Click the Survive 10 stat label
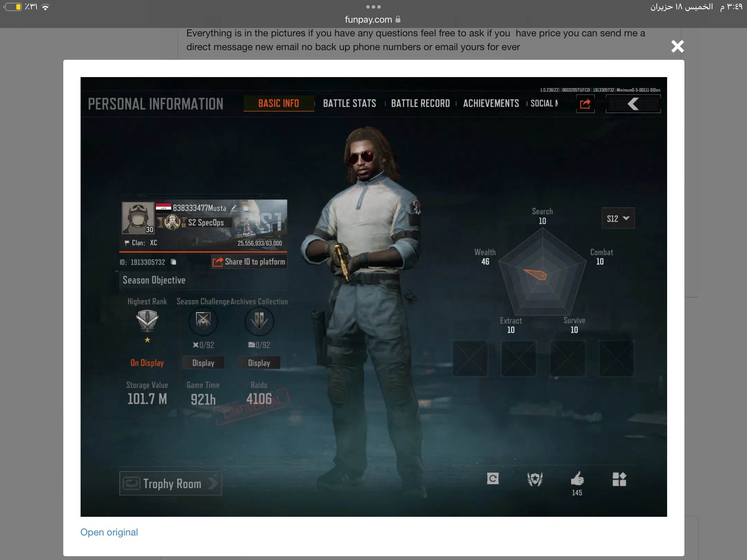 coord(574,325)
